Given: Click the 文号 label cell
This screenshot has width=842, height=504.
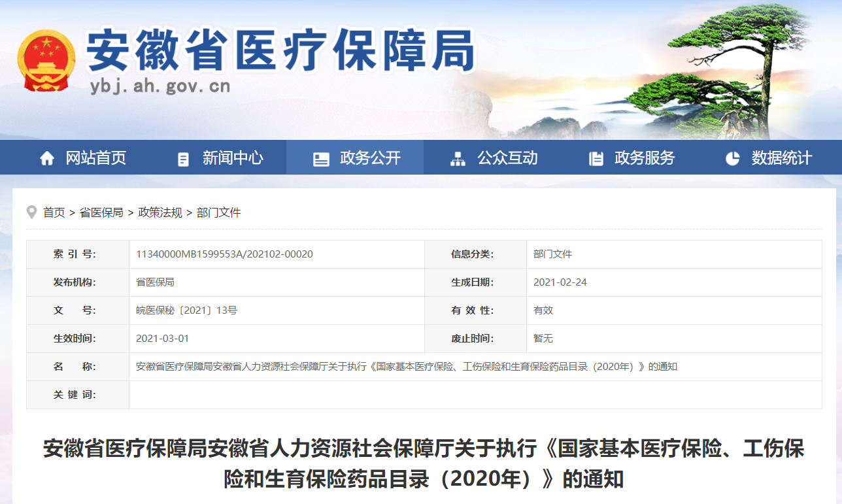Looking at the screenshot, I should pyautogui.click(x=78, y=311).
